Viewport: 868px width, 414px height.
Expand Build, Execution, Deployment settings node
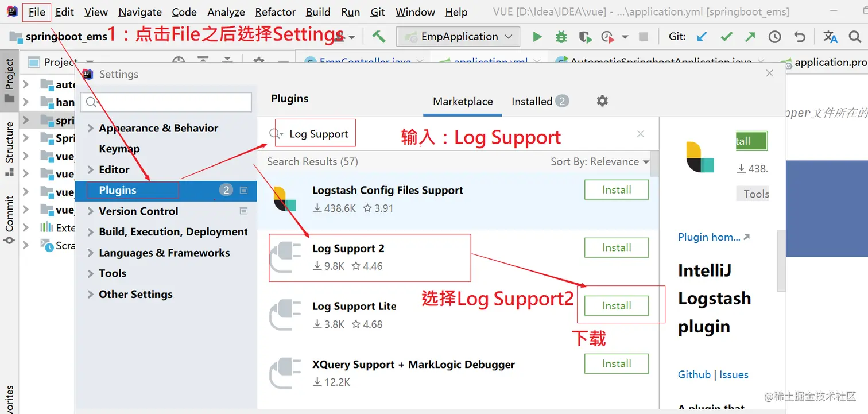click(x=90, y=232)
